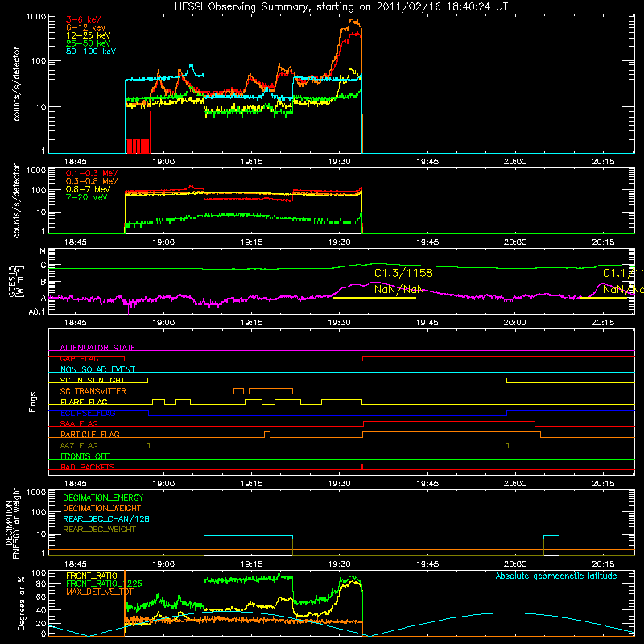This screenshot has width=644, height=644.
Task: Select the 6-12 keV legend label
Action: click(86, 27)
